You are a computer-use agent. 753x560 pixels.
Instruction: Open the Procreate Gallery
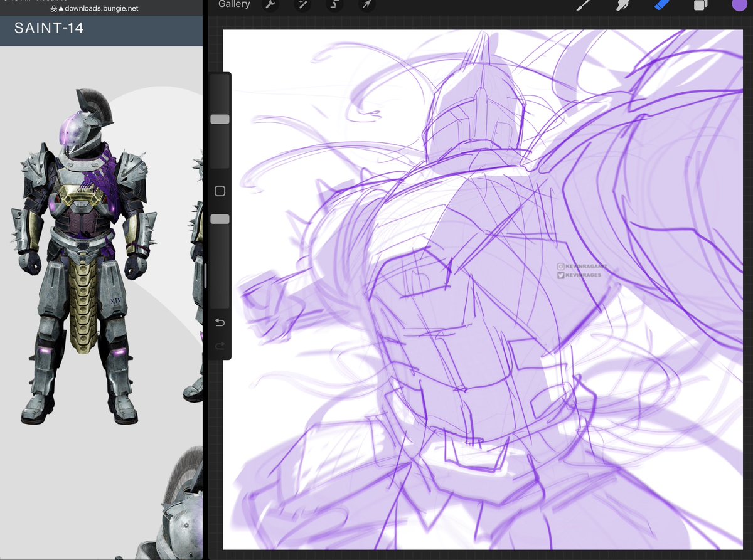click(234, 4)
